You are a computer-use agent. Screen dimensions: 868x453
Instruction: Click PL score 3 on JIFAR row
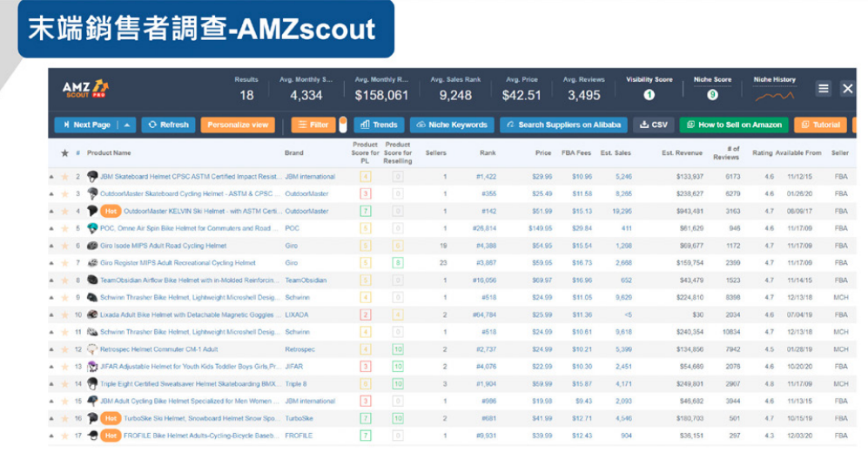[366, 367]
